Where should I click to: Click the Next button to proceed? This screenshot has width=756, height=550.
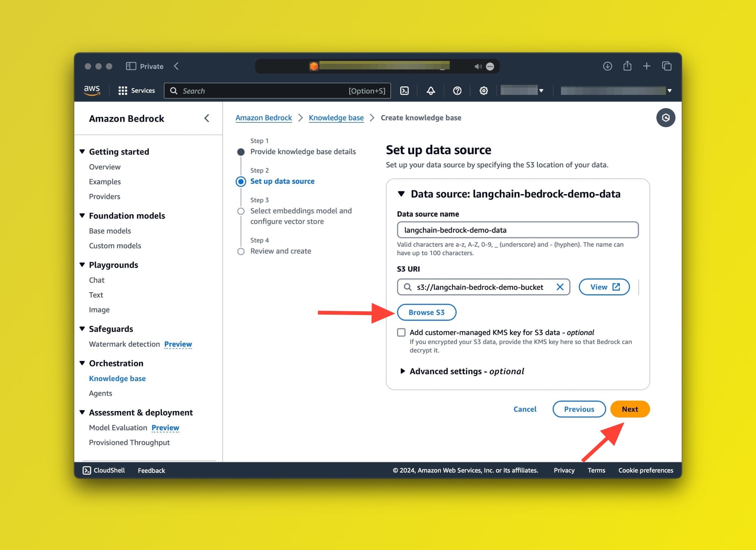(630, 409)
